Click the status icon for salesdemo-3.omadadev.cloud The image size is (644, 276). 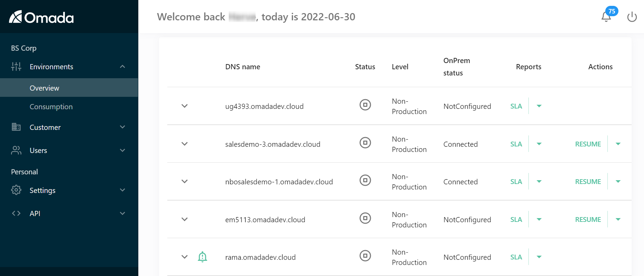coord(365,142)
